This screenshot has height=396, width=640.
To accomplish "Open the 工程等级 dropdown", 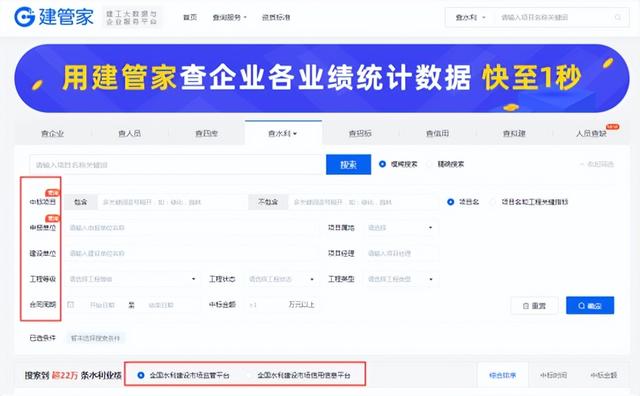I will click(x=133, y=279).
